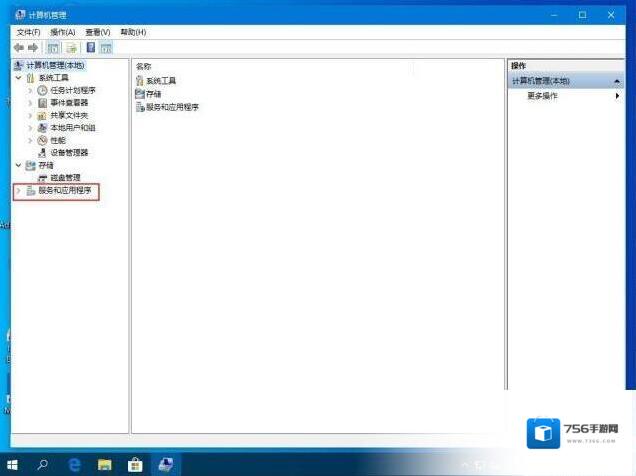
Task: Select 设备管理器 in the left tree
Action: 69,152
